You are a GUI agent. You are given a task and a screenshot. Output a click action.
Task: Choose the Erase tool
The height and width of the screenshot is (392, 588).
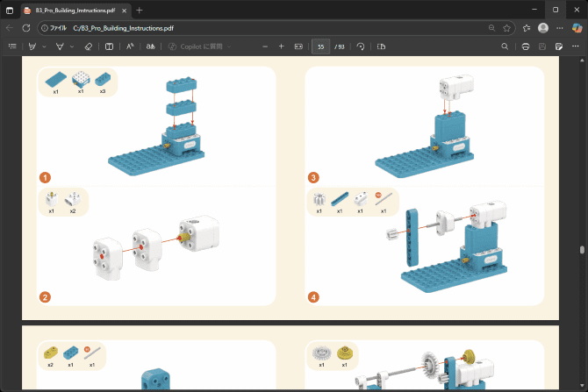tap(85, 46)
